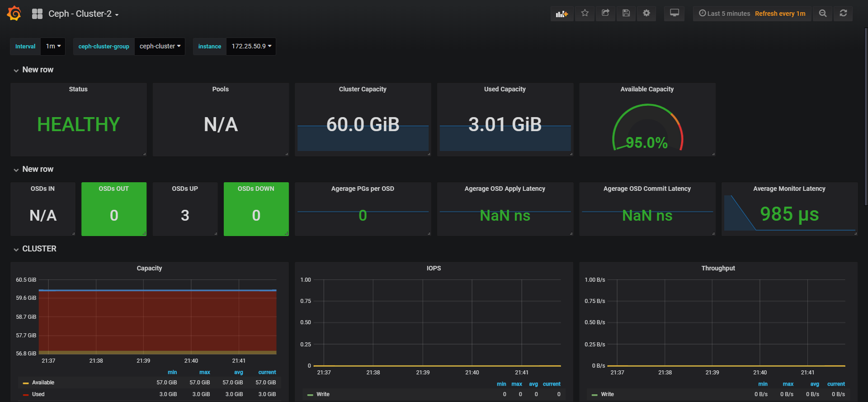Share the dashboard via share icon

click(606, 13)
